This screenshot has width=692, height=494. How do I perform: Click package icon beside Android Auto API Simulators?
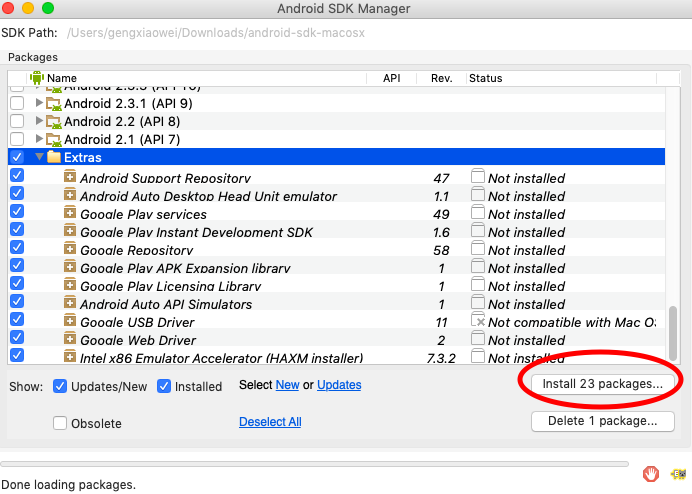70,302
